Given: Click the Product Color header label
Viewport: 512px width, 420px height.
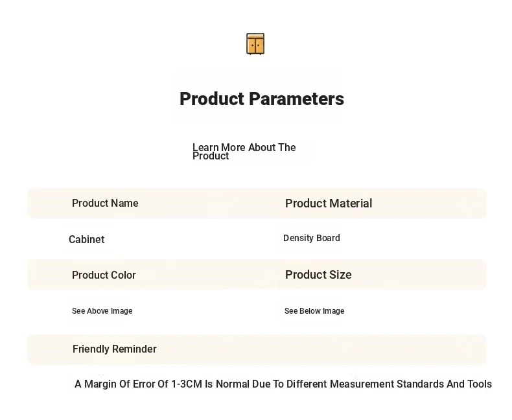Looking at the screenshot, I should point(104,275).
